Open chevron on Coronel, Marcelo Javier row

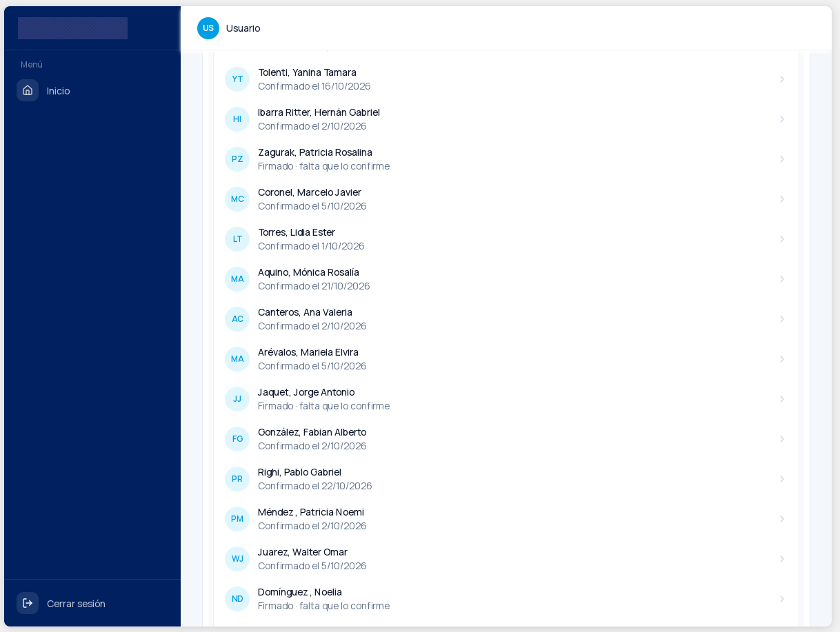point(782,199)
